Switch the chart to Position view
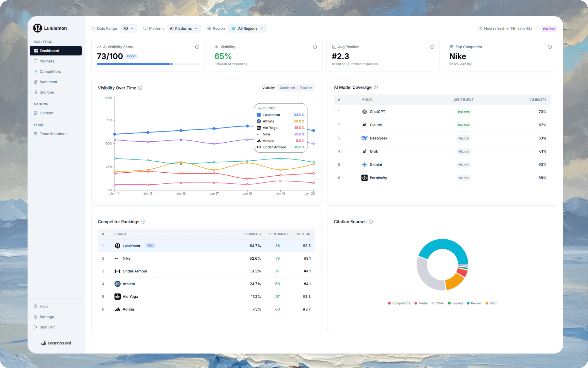Screen dimensions: 588x368 click(306, 88)
